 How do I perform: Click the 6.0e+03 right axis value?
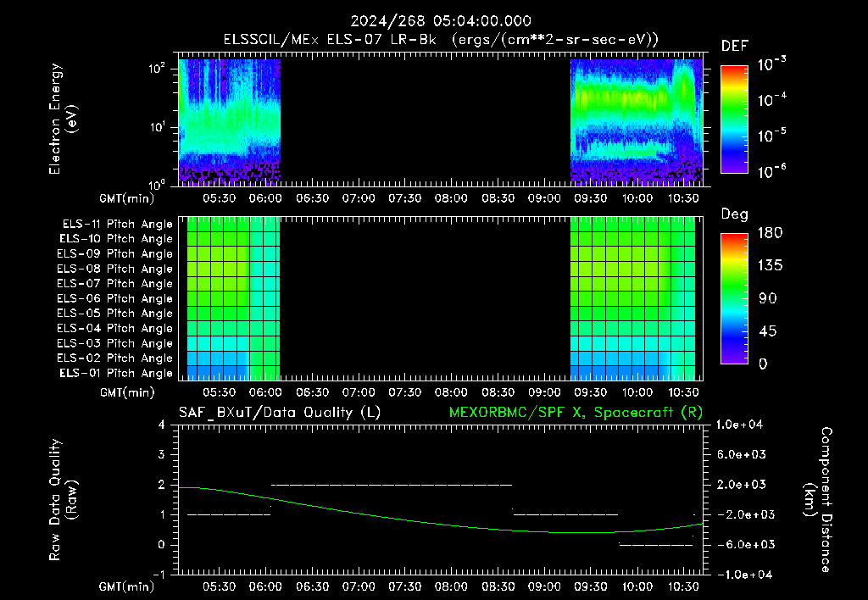tap(742, 455)
